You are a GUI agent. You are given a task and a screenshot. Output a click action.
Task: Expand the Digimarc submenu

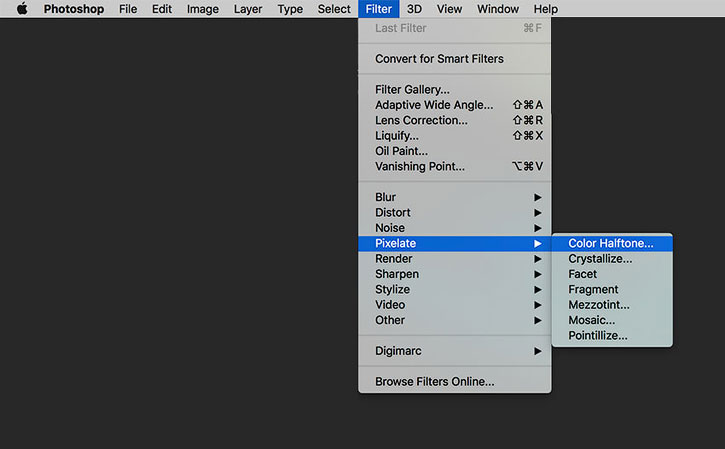pos(455,351)
